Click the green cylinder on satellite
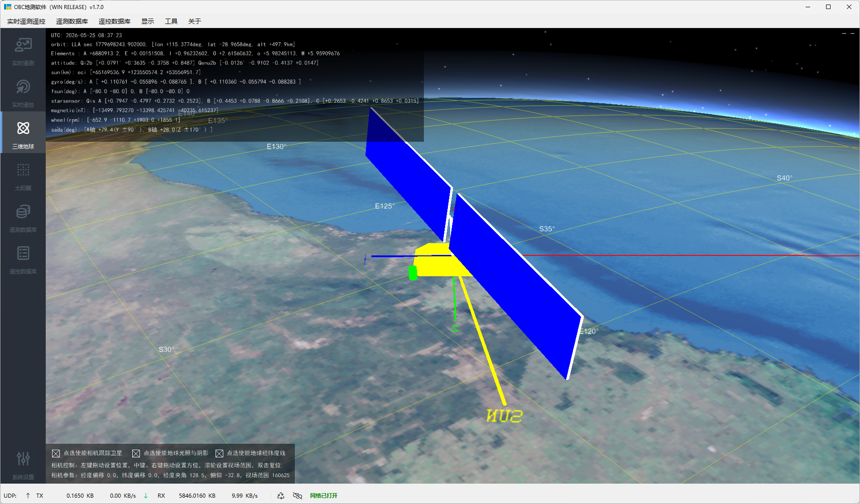 [x=413, y=273]
